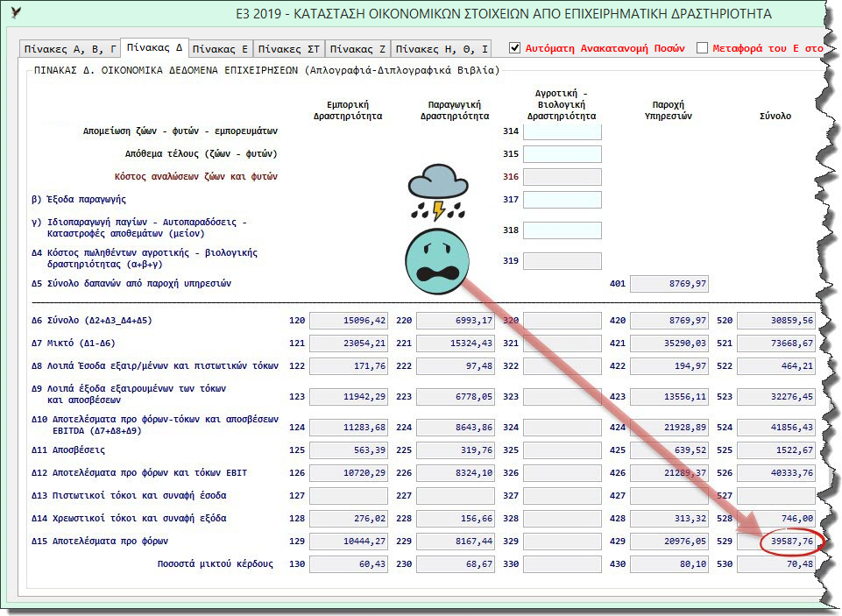Image resolution: width=842 pixels, height=616 pixels.
Task: Click field 223 showing 6778,05
Action: (x=456, y=397)
